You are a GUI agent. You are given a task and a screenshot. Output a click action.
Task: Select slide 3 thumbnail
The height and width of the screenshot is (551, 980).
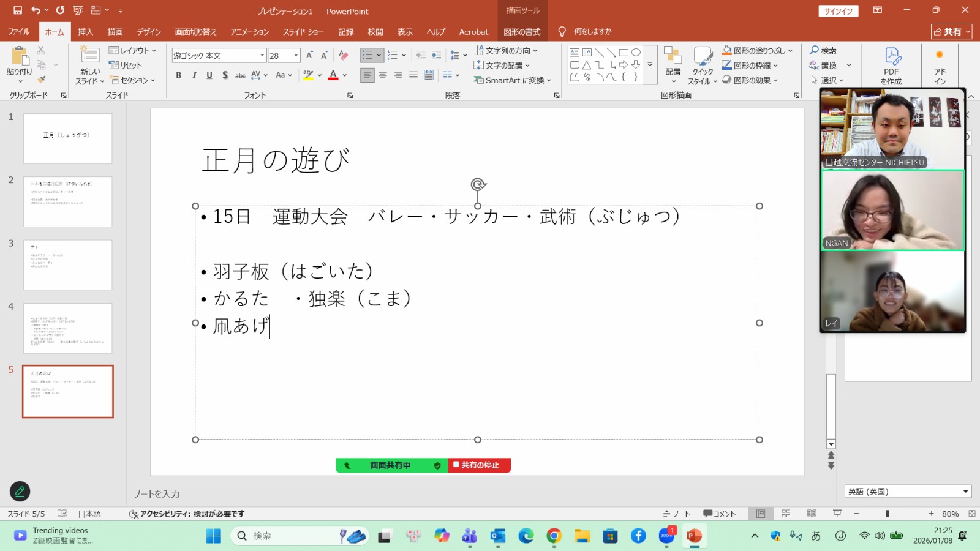68,264
